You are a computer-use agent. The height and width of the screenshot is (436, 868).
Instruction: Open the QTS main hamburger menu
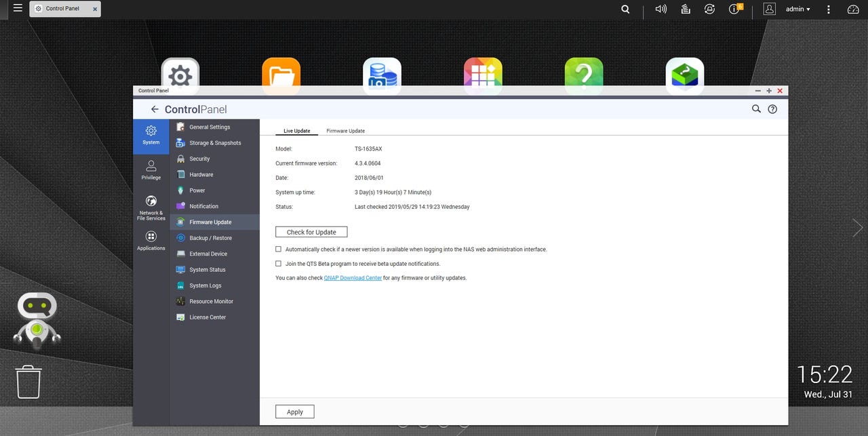click(x=18, y=9)
